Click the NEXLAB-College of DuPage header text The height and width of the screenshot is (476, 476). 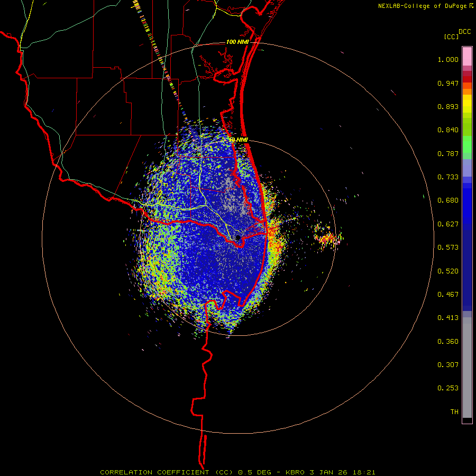coord(425,6)
